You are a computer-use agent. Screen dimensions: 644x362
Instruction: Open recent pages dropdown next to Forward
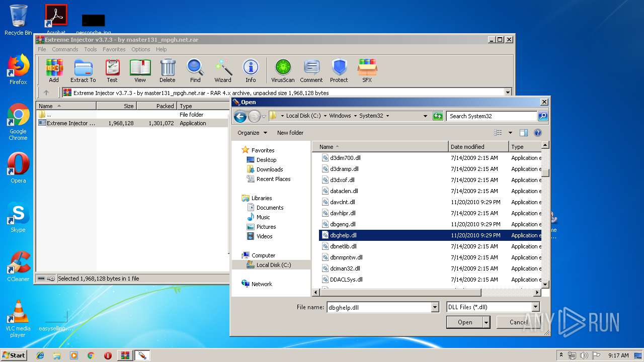(264, 117)
